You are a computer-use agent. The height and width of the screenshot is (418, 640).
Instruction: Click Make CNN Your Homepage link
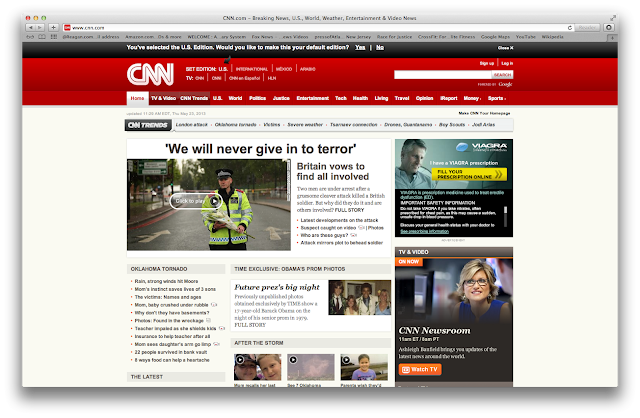coord(484,113)
